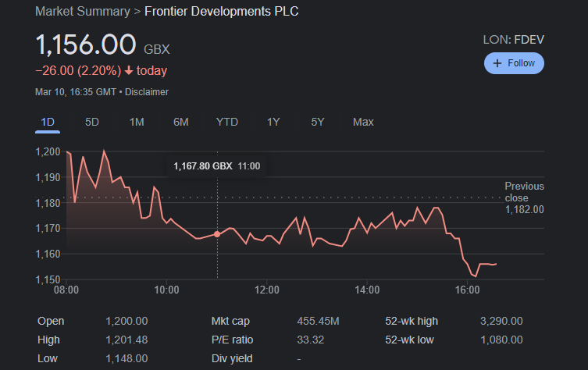
Task: Click the 1,156.00 current price
Action: [86, 44]
